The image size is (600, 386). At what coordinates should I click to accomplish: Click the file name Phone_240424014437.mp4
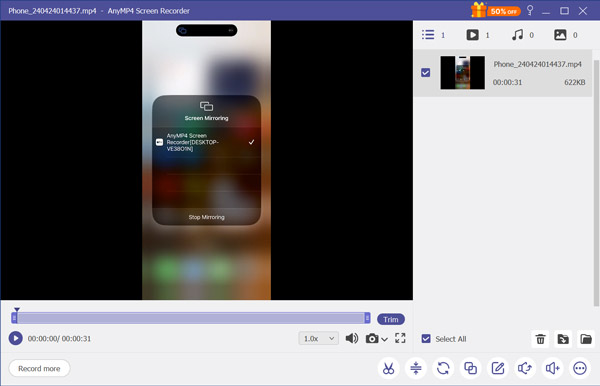[x=537, y=64]
